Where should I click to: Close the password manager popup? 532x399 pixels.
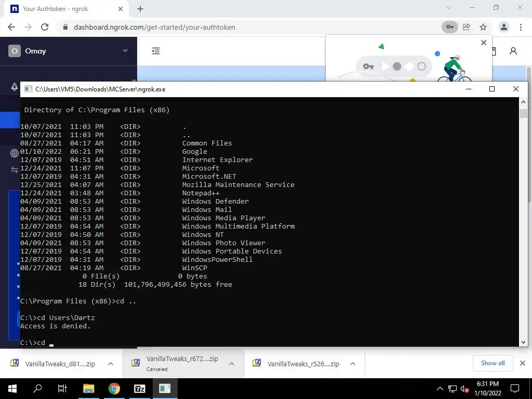(x=484, y=43)
